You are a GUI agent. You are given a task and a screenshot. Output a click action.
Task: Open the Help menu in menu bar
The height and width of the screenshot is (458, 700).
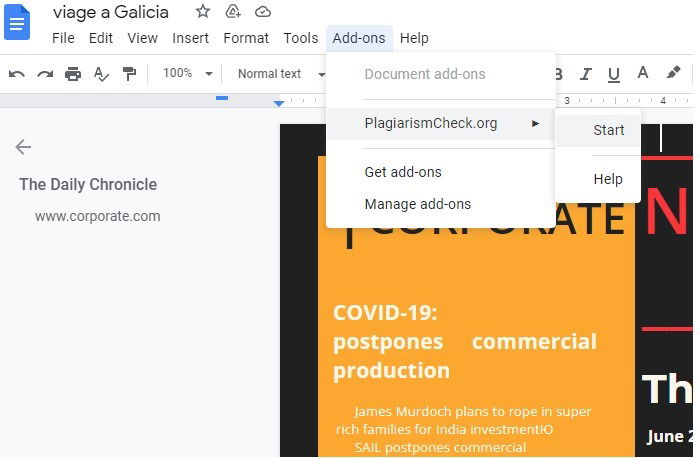click(414, 38)
